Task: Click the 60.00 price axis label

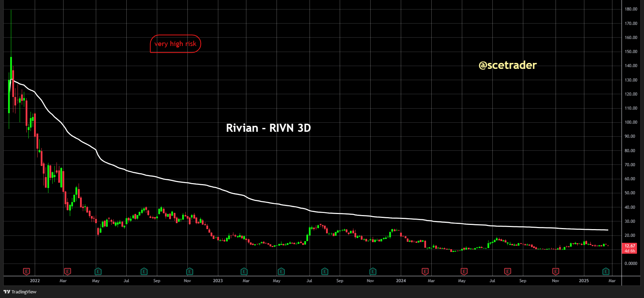Action: pos(630,179)
